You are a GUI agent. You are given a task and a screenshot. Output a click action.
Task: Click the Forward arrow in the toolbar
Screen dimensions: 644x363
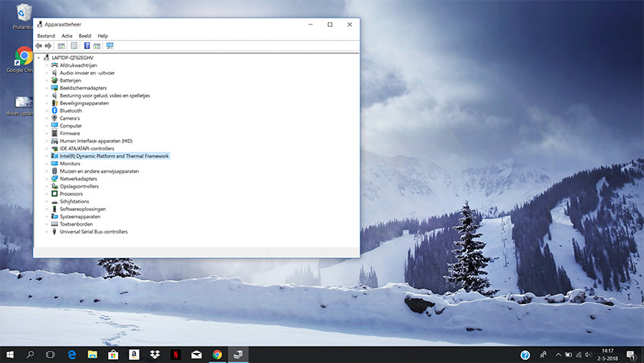point(48,46)
